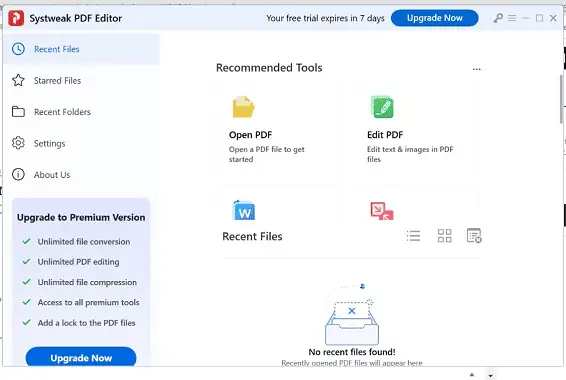The image size is (566, 380).
Task: Click the Recent Files clock icon
Action: point(18,49)
